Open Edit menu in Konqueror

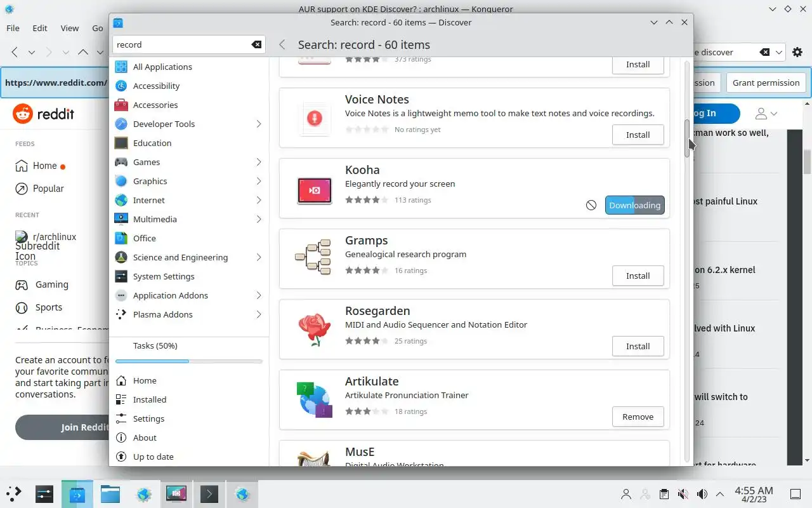(x=40, y=28)
